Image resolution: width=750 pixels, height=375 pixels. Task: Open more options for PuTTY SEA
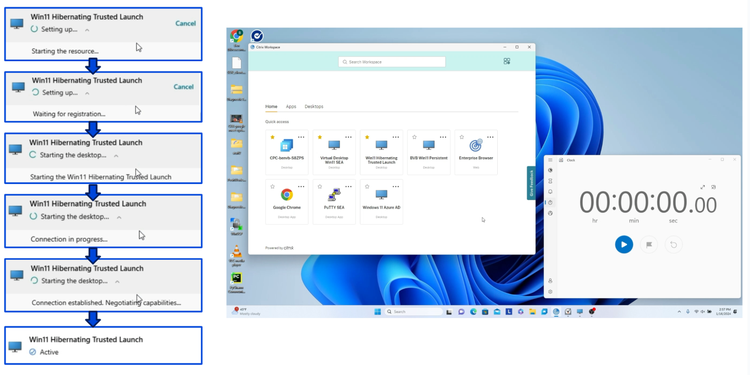point(348,187)
